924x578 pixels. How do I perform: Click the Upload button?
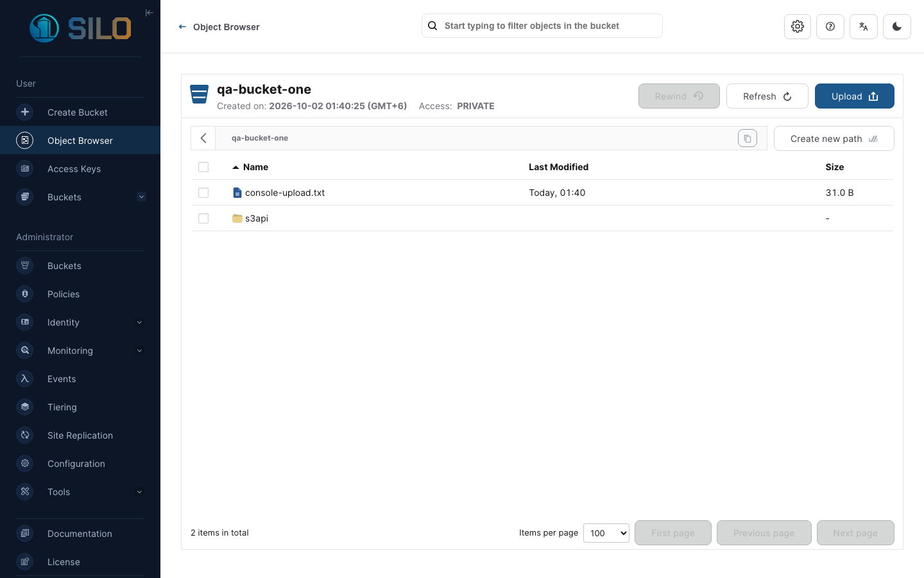click(x=855, y=96)
